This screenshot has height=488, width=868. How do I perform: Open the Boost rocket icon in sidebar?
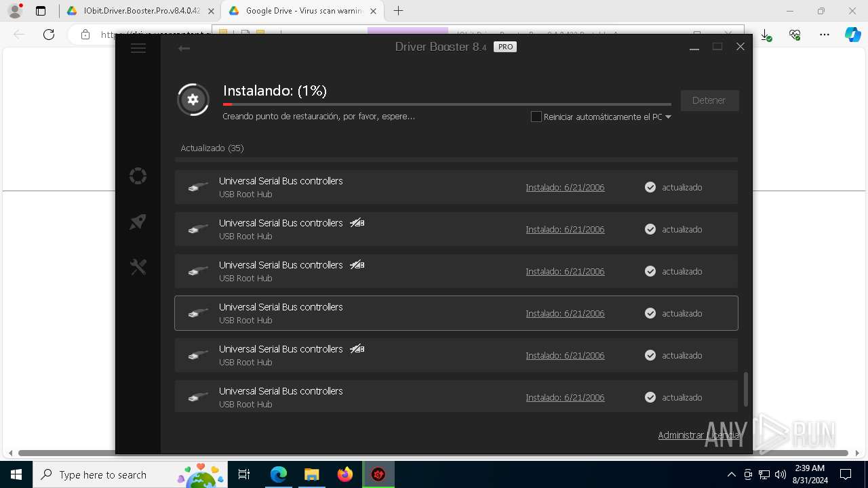(138, 222)
